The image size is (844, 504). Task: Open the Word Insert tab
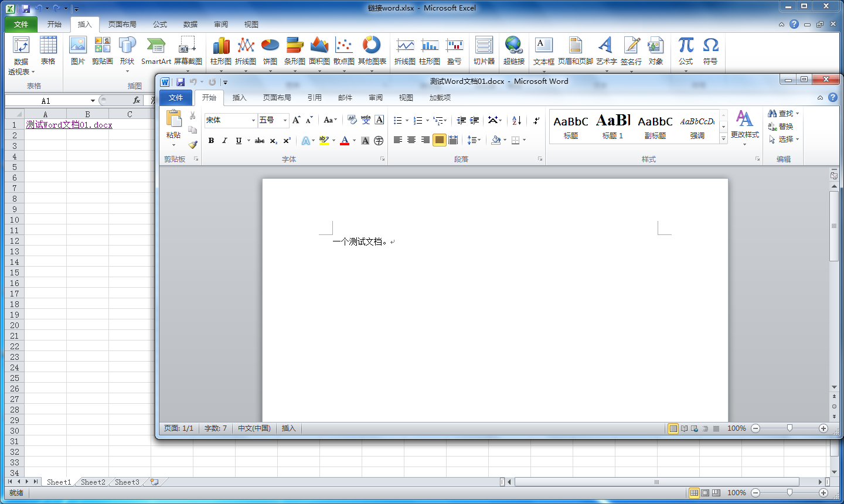(x=240, y=97)
